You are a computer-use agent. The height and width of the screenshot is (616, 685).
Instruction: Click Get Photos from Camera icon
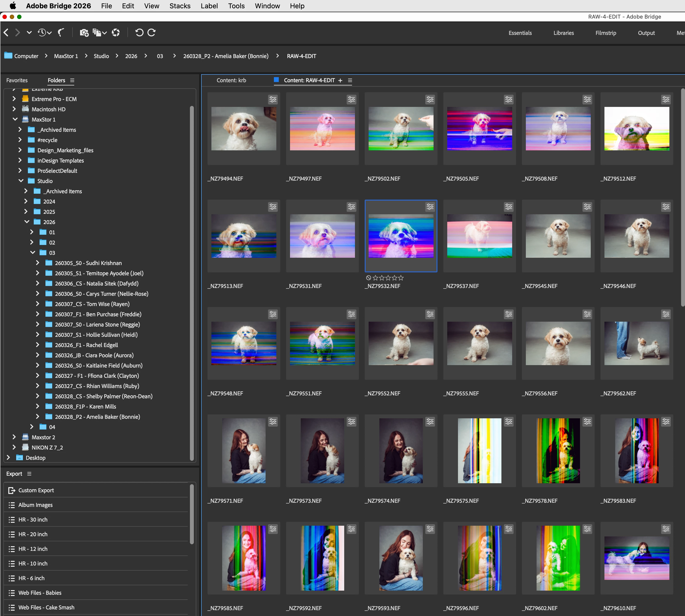coord(84,32)
